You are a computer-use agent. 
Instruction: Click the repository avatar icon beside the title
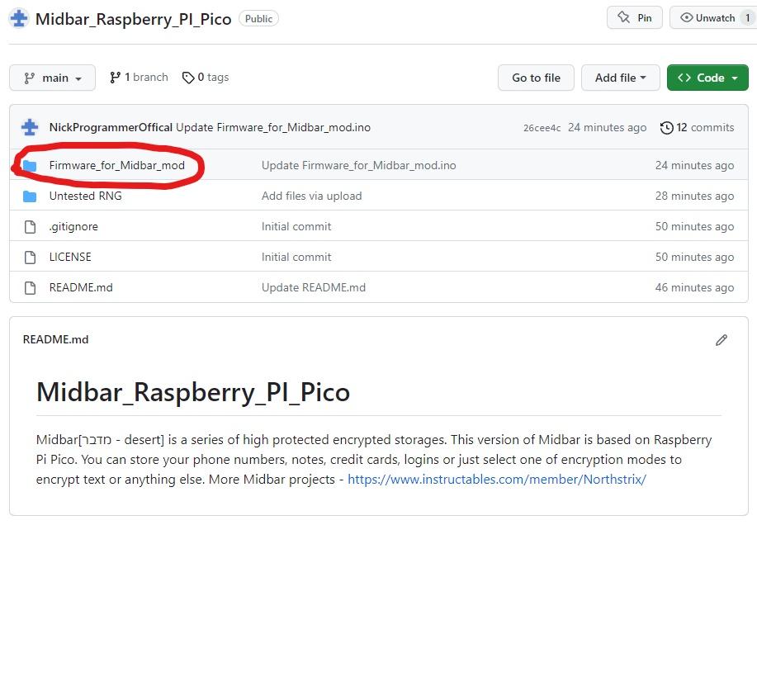tap(19, 19)
